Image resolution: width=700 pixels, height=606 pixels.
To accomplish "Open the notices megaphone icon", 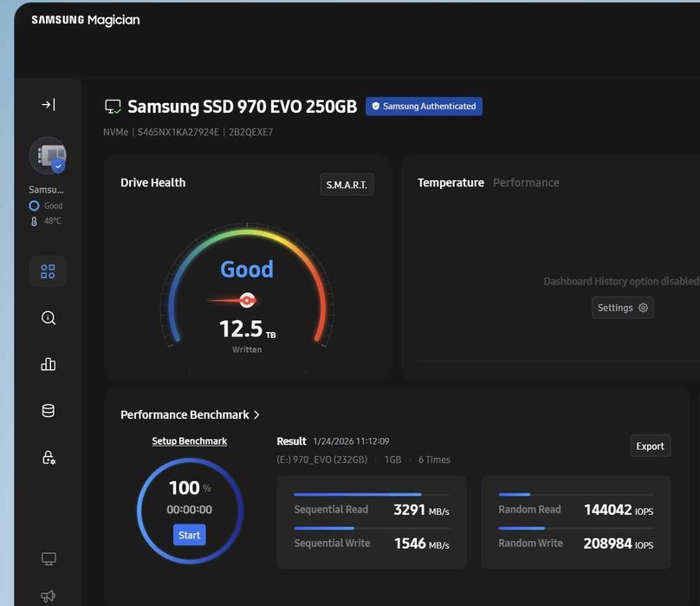I will pyautogui.click(x=49, y=596).
